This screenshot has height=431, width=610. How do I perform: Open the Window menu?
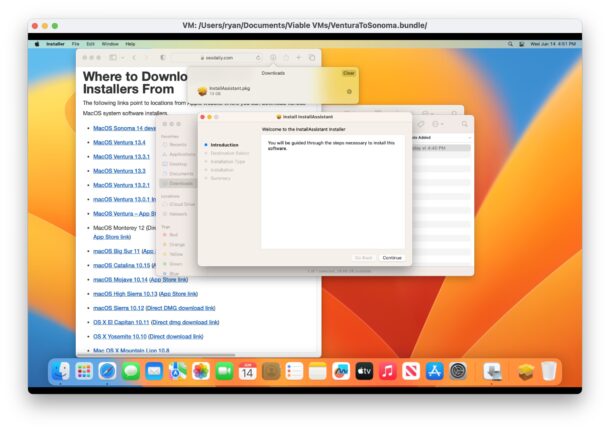109,44
